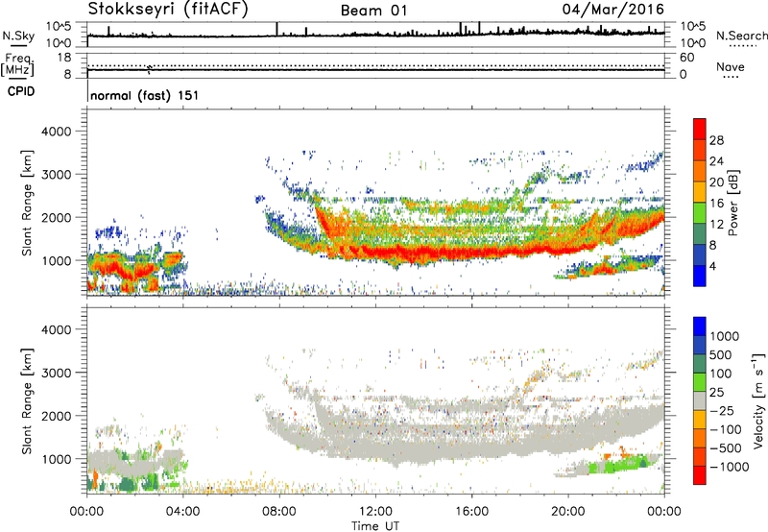Viewport: 768px width, 532px height.
Task: Click the "N.Sky" legend label
Action: 18,36
